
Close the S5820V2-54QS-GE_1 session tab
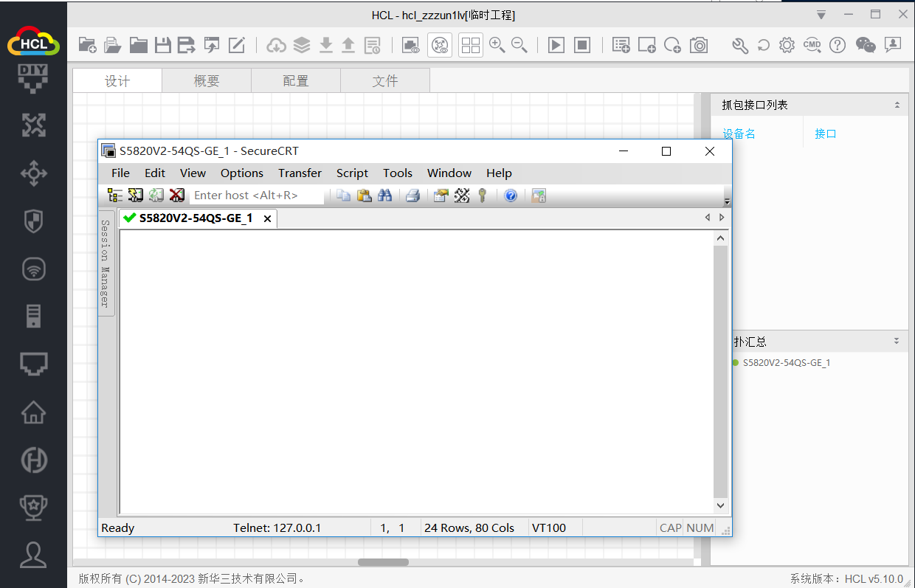click(267, 218)
